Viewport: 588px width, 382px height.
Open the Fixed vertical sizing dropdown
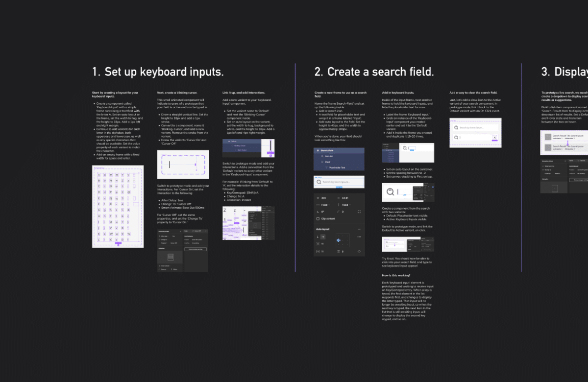346,205
